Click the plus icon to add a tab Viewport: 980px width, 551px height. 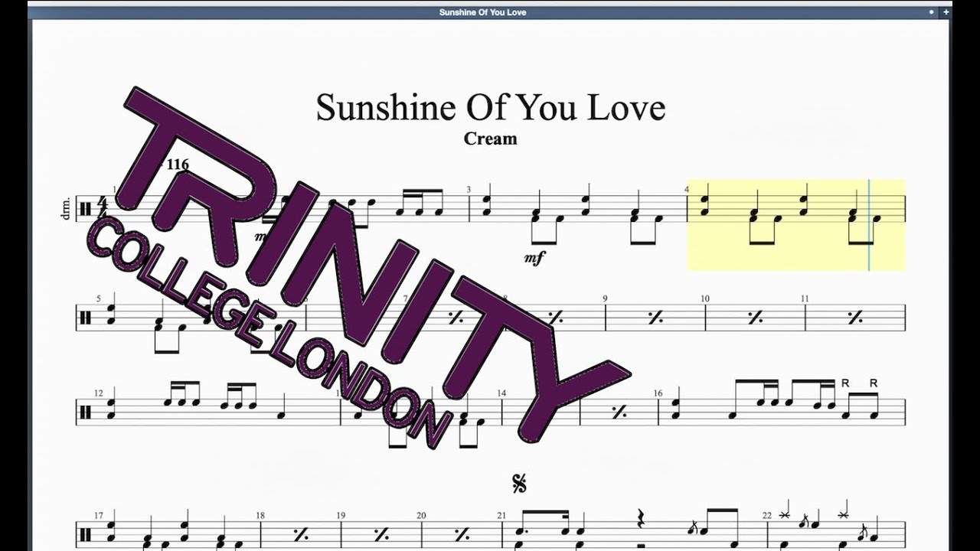click(946, 12)
